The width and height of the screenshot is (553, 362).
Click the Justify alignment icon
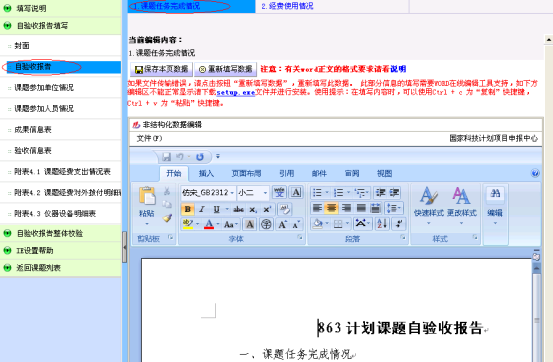[361, 208]
